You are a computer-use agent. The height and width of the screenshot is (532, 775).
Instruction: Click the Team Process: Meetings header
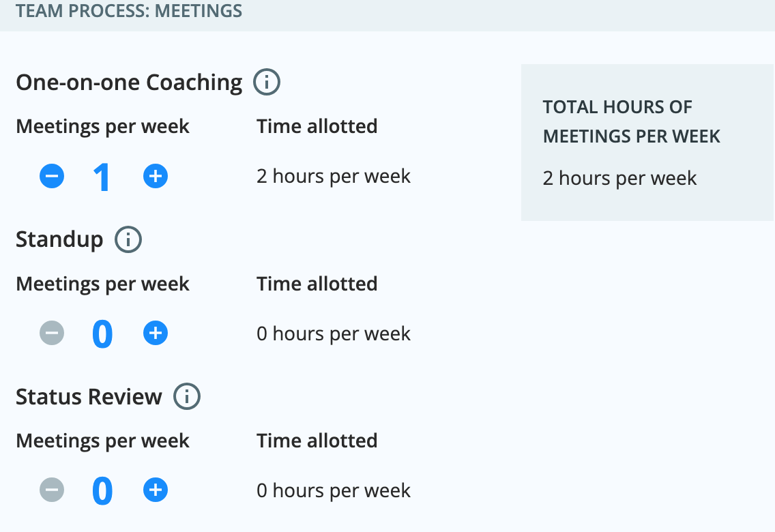tap(129, 11)
